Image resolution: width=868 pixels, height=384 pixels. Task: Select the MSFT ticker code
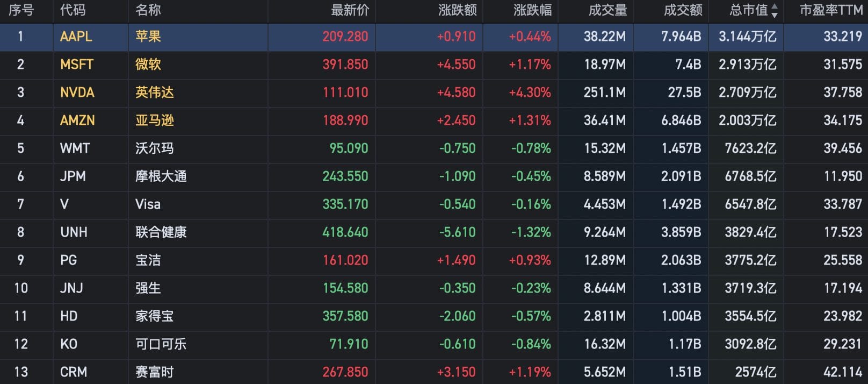click(x=77, y=65)
